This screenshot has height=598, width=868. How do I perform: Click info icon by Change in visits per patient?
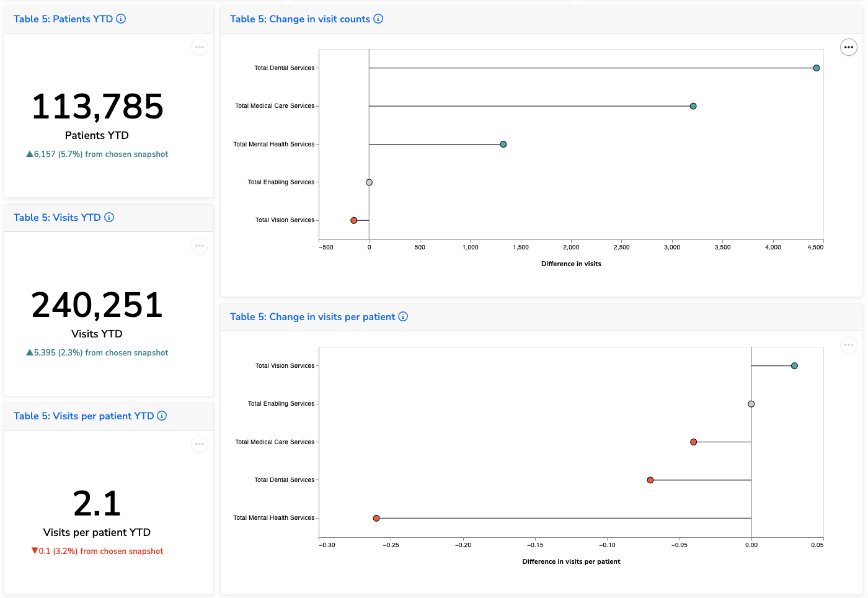(403, 316)
